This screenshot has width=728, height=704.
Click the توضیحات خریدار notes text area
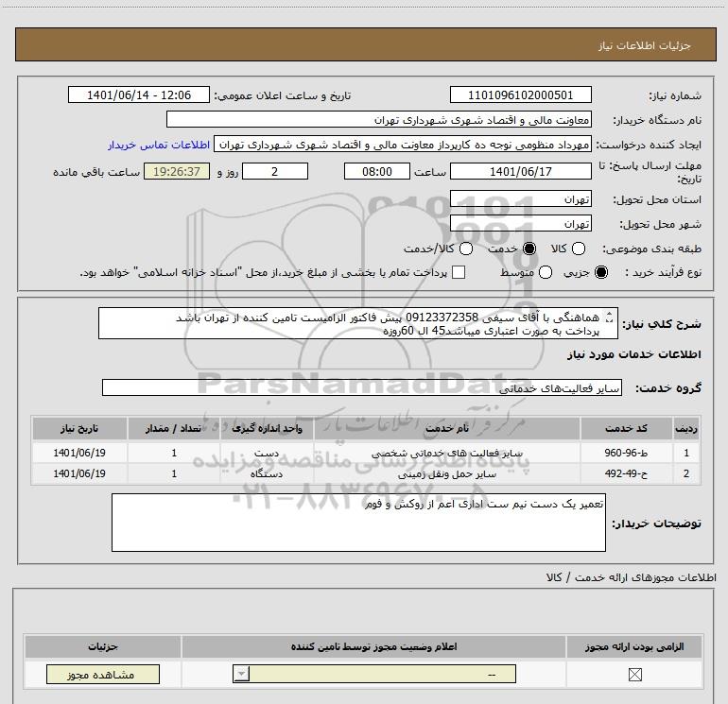(358, 523)
